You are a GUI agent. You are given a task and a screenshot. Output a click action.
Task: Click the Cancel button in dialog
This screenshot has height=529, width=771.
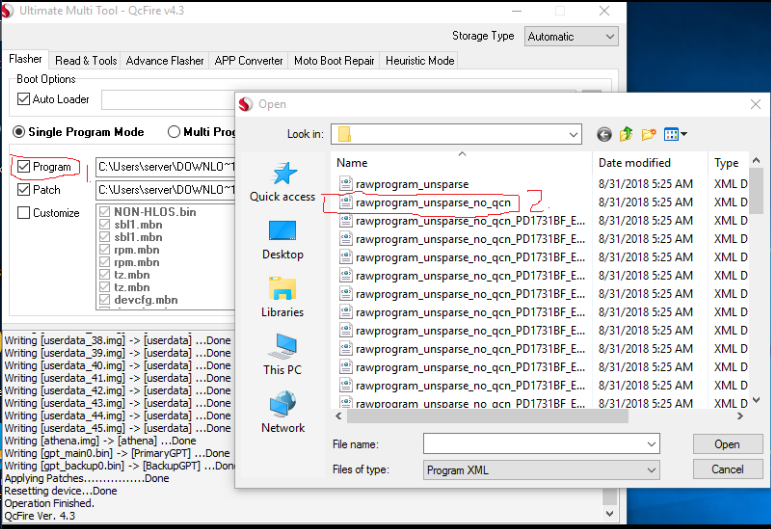pos(727,470)
